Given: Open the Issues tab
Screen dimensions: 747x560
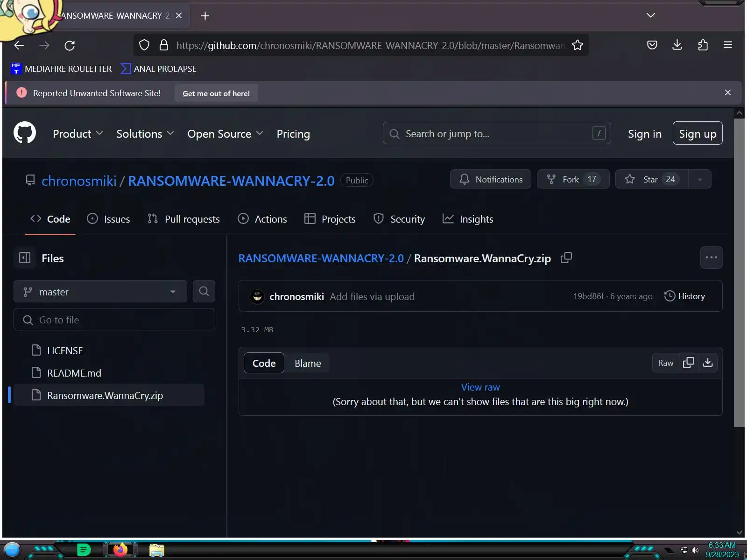Looking at the screenshot, I should point(109,219).
